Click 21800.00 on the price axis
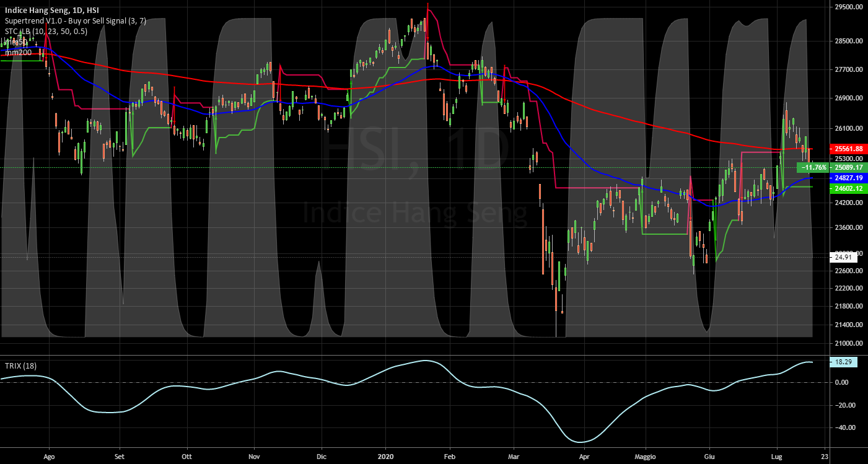Screen dimensions: 868x464 (x=849, y=307)
